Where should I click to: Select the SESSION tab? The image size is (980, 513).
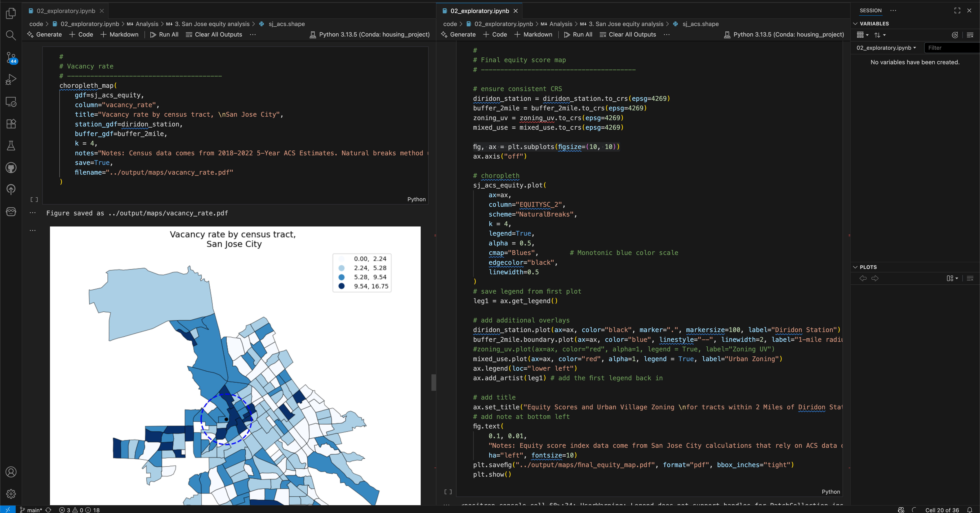(x=871, y=11)
